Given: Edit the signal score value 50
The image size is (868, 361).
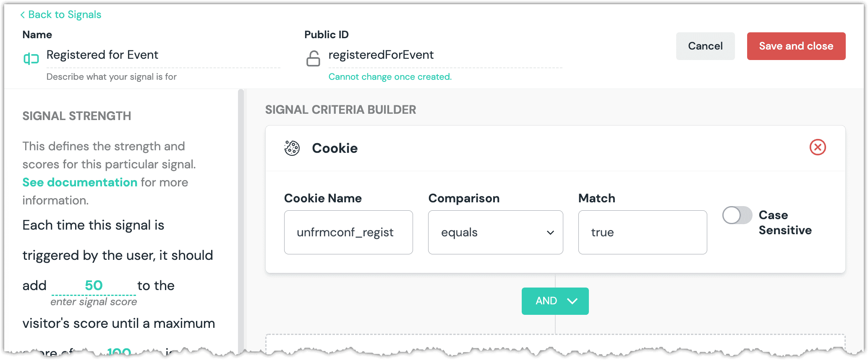Looking at the screenshot, I should coord(94,285).
